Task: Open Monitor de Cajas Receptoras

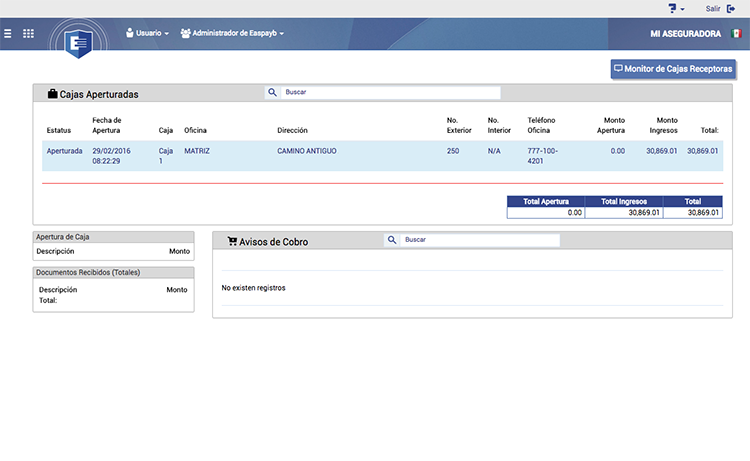Action: (x=673, y=69)
